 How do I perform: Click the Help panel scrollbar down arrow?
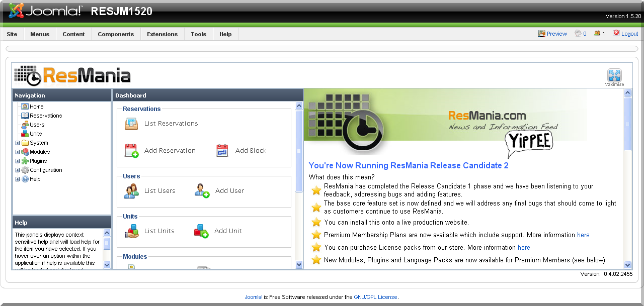coord(107,265)
